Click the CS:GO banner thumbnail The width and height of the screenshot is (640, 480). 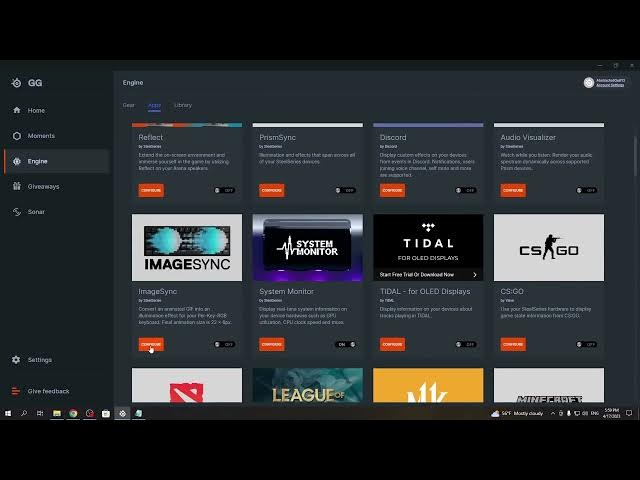[x=549, y=247]
